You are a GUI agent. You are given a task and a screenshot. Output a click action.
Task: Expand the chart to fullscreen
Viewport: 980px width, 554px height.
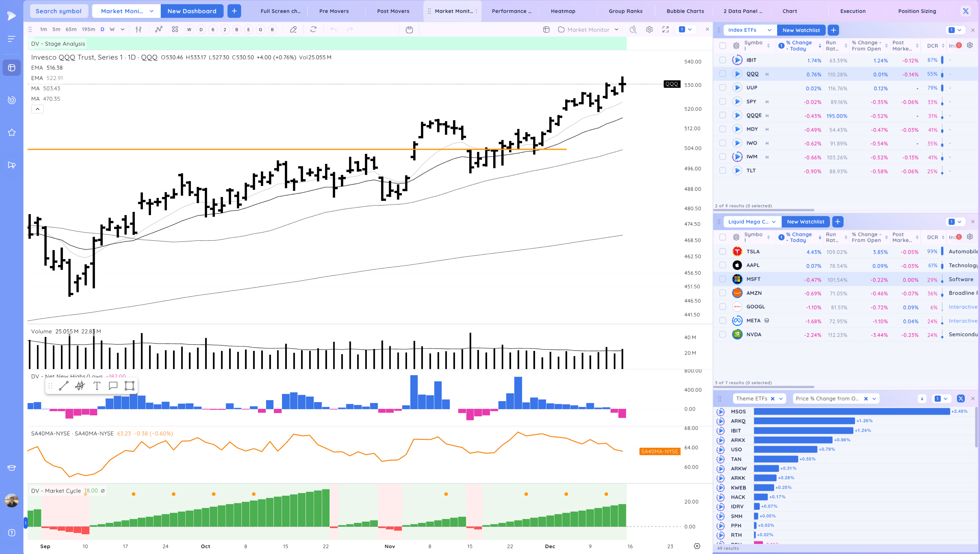pos(665,29)
